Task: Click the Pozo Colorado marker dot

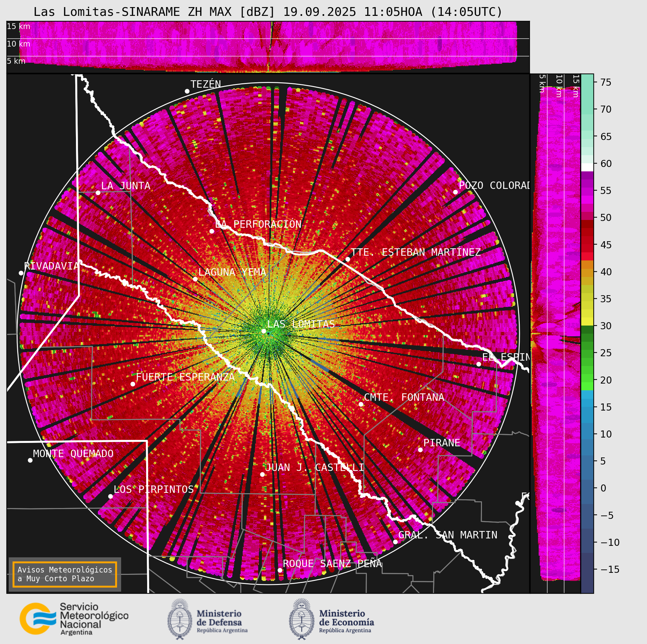Action: 455,192
